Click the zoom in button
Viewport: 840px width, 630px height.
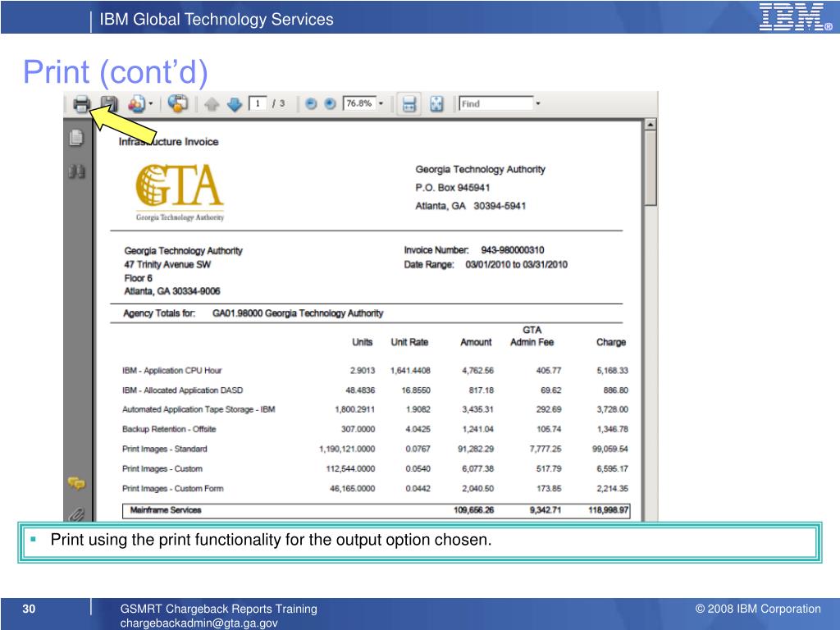coord(330,104)
